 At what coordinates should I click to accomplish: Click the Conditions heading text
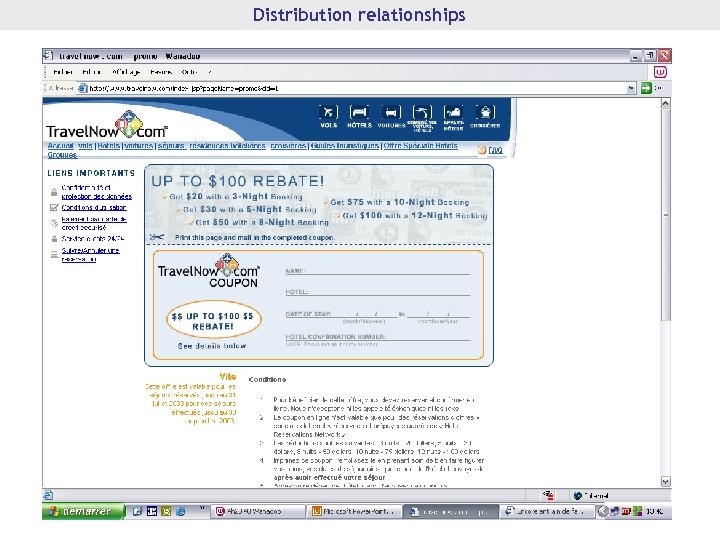267,379
